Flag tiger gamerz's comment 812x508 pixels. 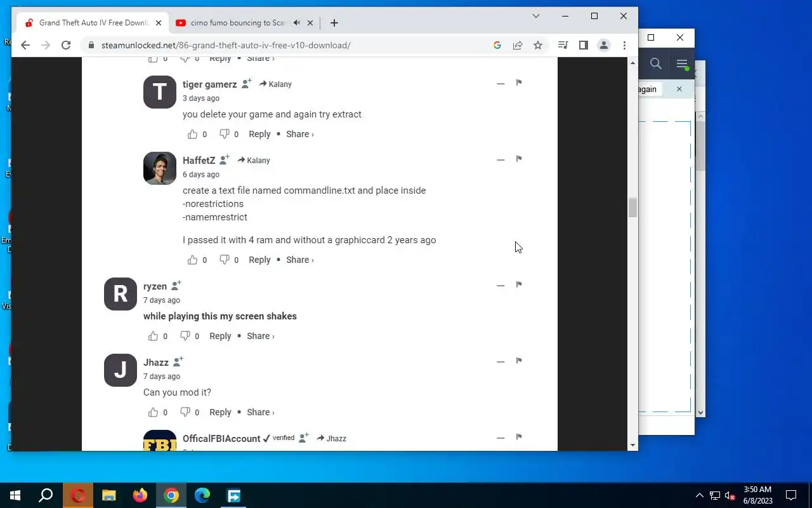click(x=519, y=83)
